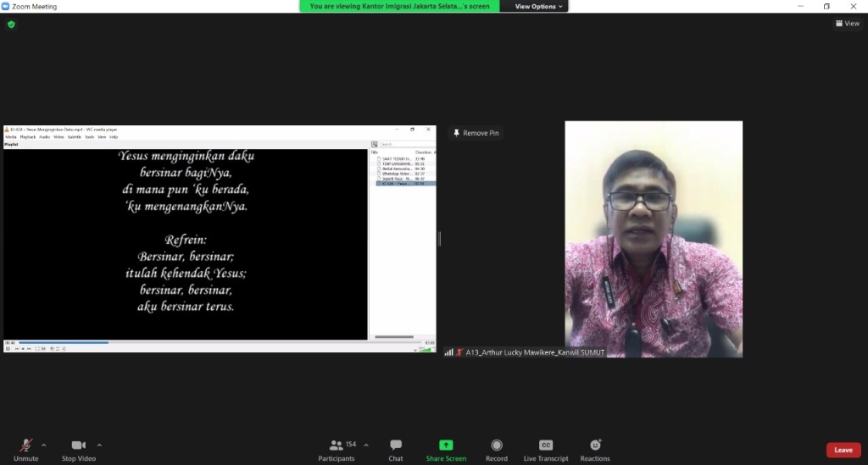Click the VLC cone icon in title bar
The image size is (868, 465).
pyautogui.click(x=7, y=130)
